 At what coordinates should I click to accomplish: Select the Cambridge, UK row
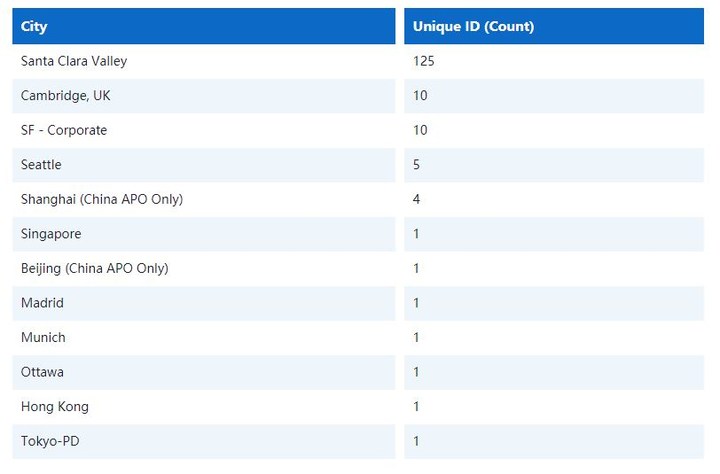pyautogui.click(x=358, y=96)
